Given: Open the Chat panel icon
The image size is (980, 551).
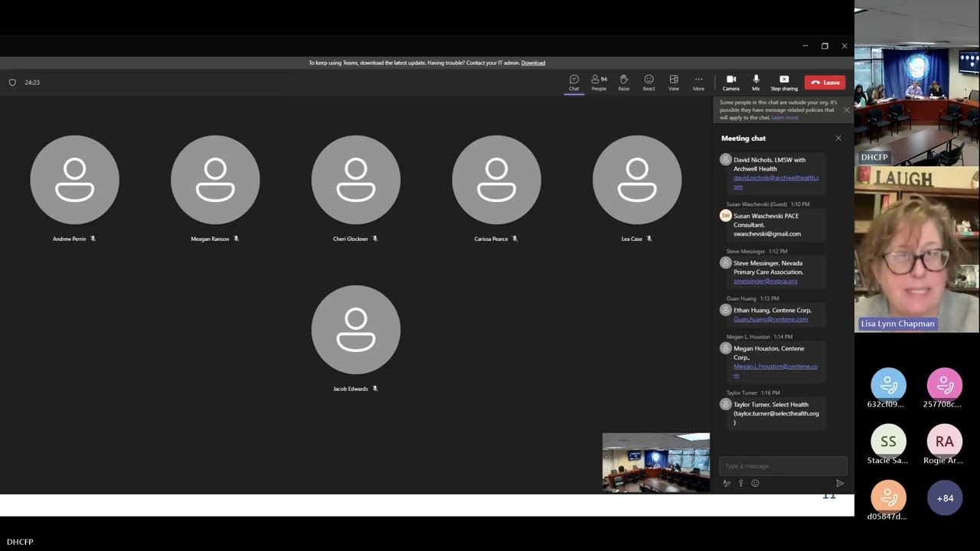Looking at the screenshot, I should [x=574, y=82].
